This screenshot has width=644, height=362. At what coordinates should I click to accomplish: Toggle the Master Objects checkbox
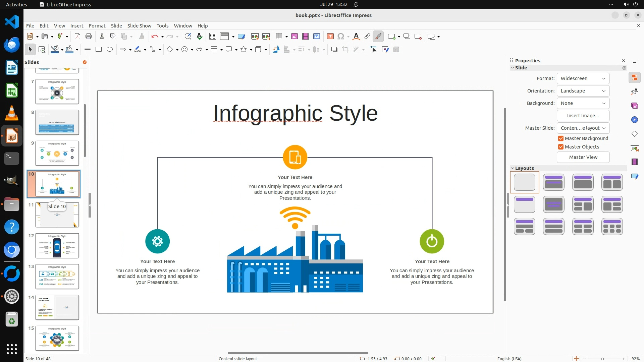[x=560, y=147]
